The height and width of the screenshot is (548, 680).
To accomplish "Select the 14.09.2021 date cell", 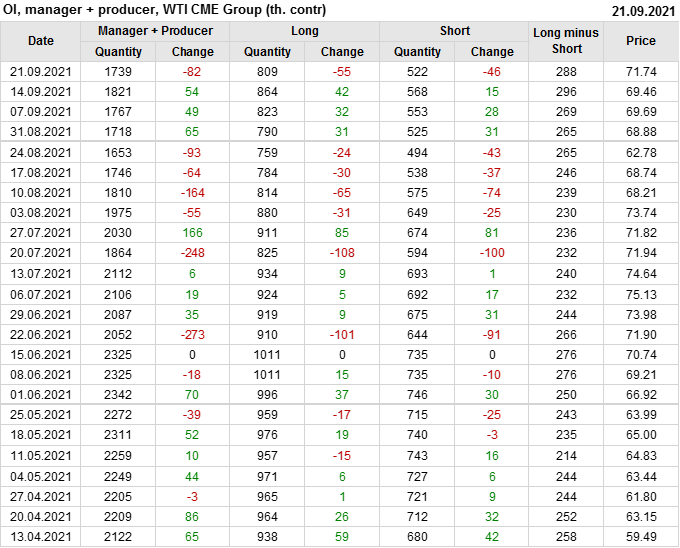I will tap(41, 90).
